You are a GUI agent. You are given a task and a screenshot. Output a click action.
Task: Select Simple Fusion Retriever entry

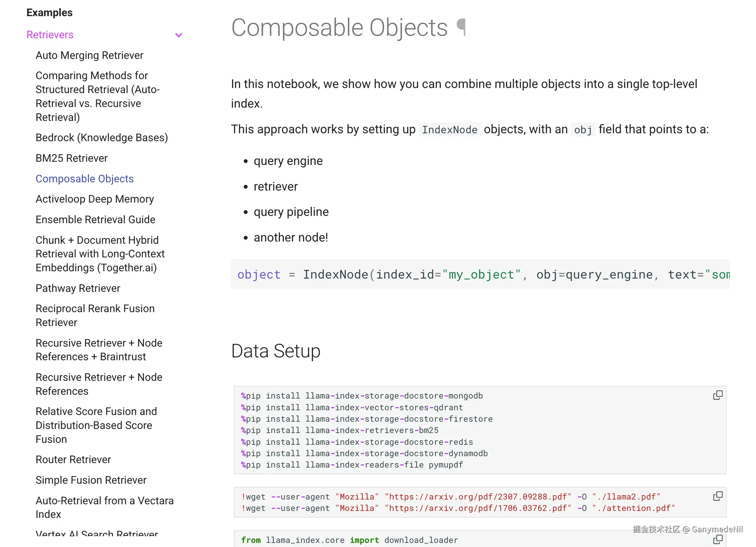(x=91, y=480)
